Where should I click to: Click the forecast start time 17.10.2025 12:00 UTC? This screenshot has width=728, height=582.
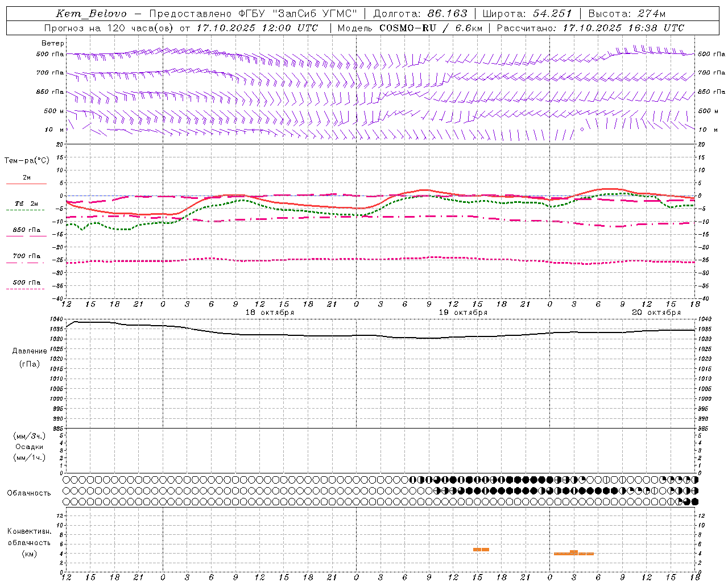point(257,28)
